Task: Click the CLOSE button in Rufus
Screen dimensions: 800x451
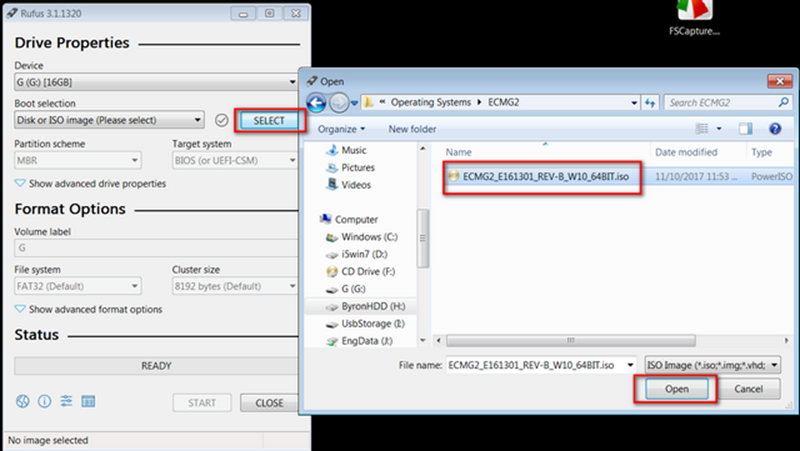Action: click(269, 403)
